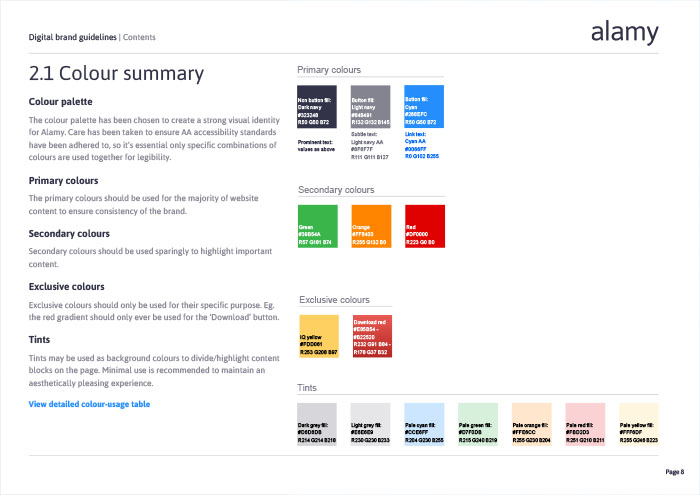
Task: Select the Pale red fill tint swatch
Action: point(585,424)
